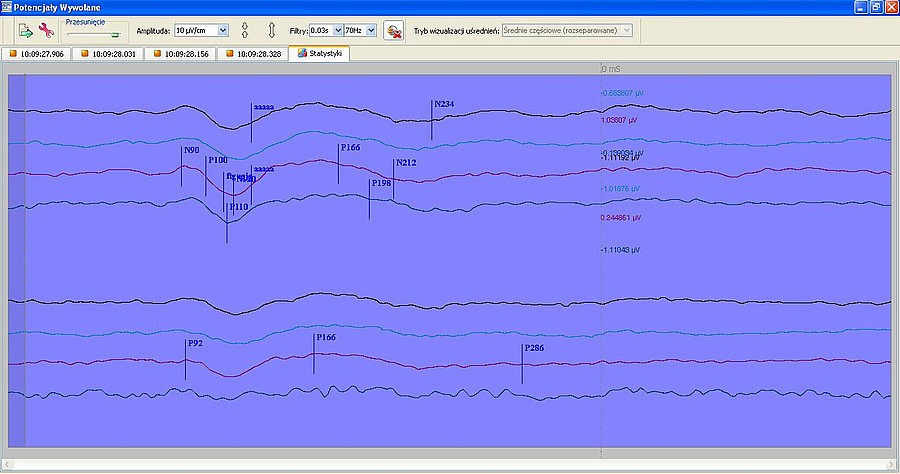Click the -1.01876 µV value label
Viewport: 900px width, 474px height.
pos(620,189)
